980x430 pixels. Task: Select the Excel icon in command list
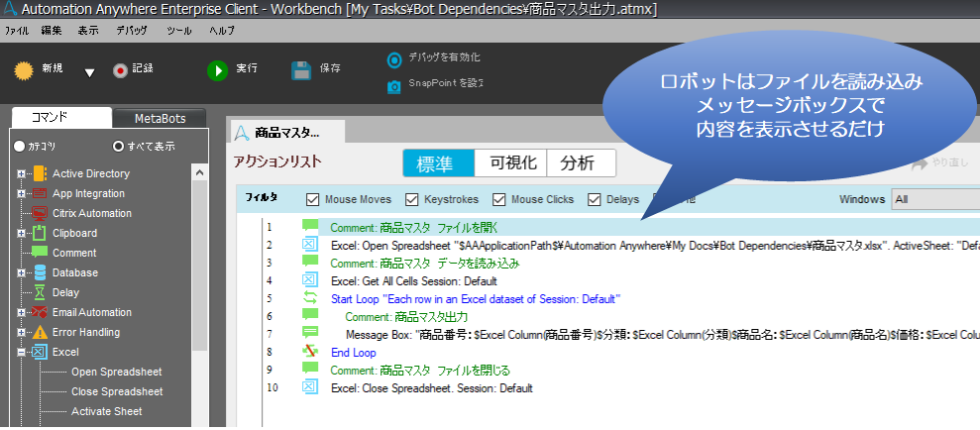40,352
